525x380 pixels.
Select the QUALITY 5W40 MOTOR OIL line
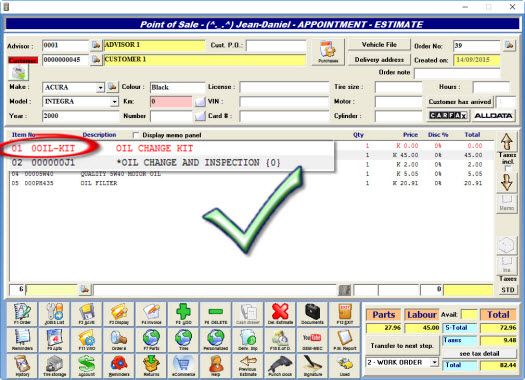(251, 174)
